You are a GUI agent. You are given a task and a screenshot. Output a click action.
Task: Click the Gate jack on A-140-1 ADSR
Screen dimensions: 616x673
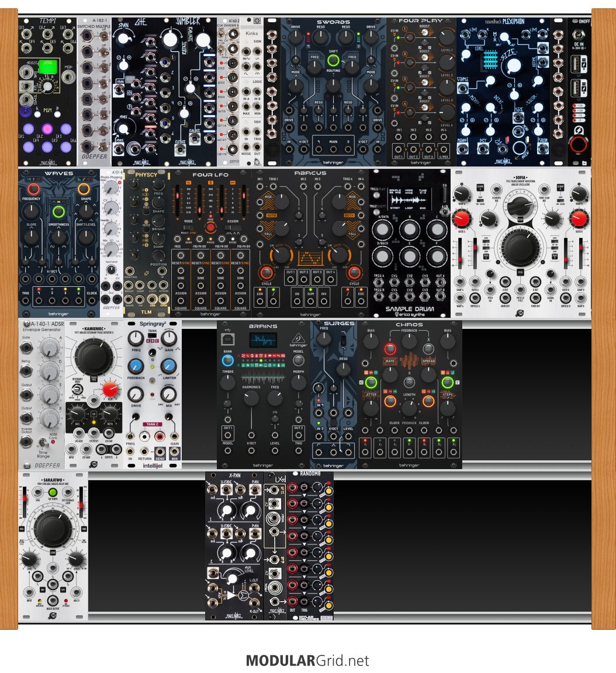coord(26,347)
